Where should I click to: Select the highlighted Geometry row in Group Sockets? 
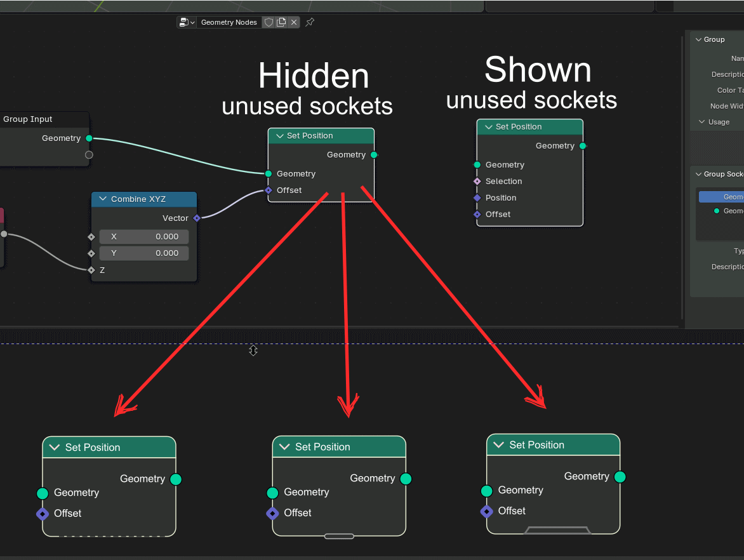[721, 196]
